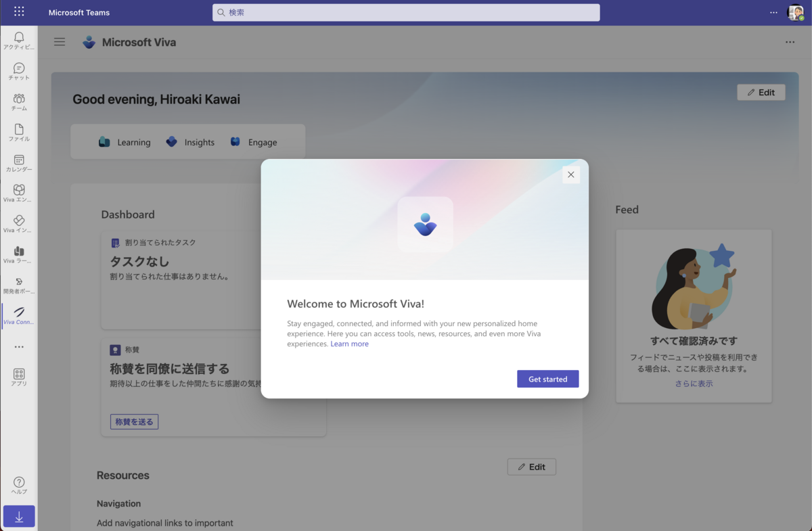Viewport: 812px width, 531px height.
Task: Click the Dashboard heading
Action: click(128, 214)
